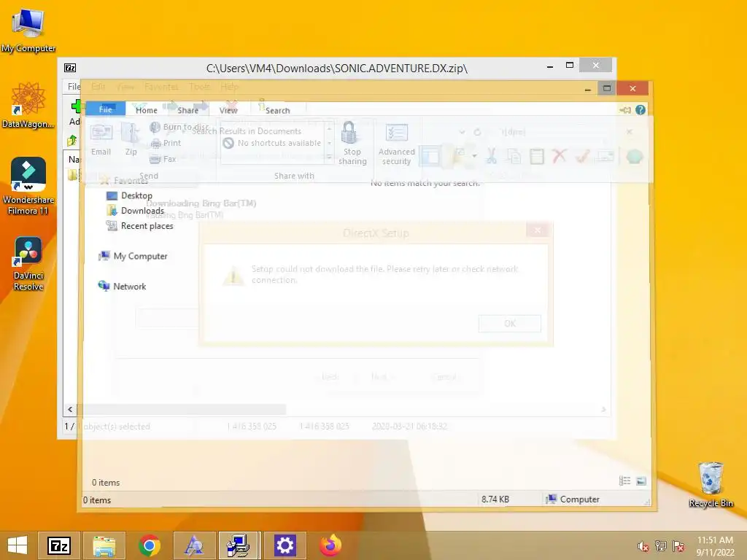Click the 7-Zip horizontal scrollbar thumb
This screenshot has width=747, height=560.
[x=182, y=409]
